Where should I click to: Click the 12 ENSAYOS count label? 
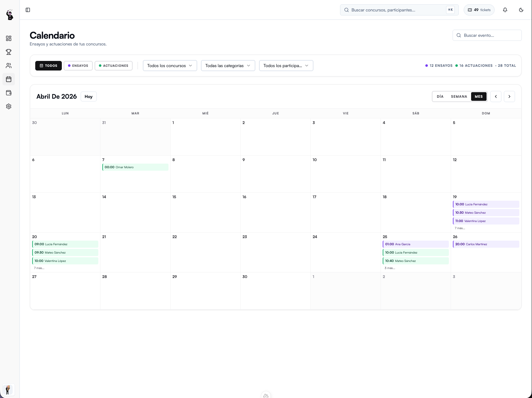pos(439,66)
